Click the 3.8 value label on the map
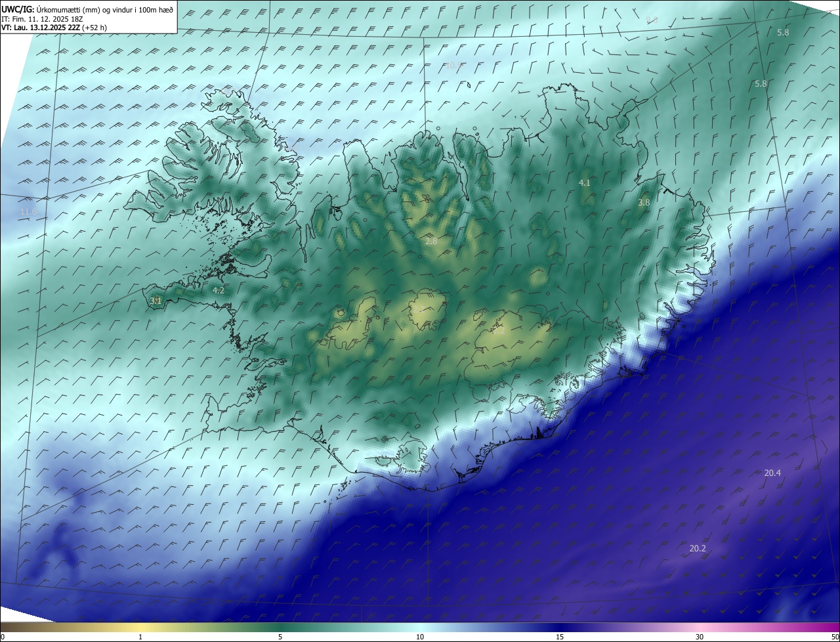 [x=644, y=203]
